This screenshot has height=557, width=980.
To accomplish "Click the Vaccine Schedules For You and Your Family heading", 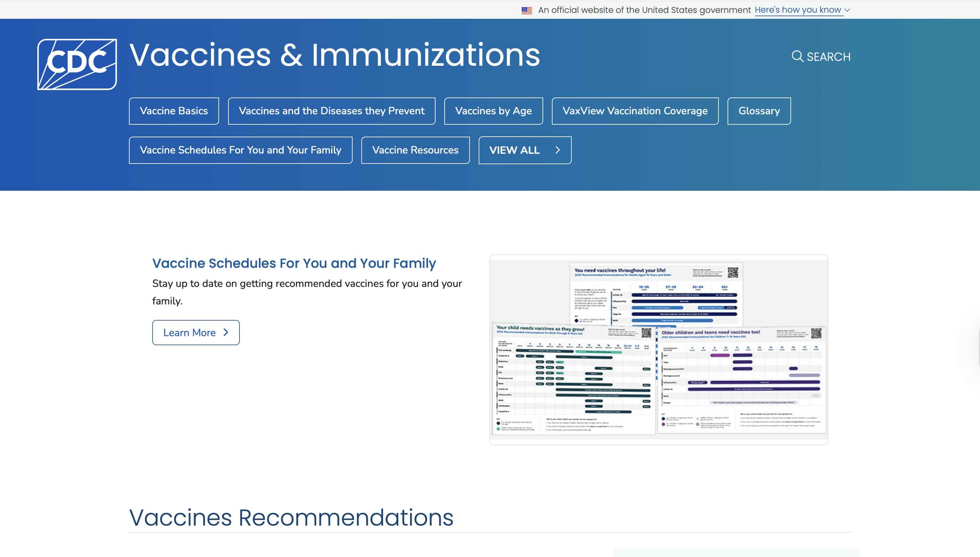I will [x=294, y=263].
